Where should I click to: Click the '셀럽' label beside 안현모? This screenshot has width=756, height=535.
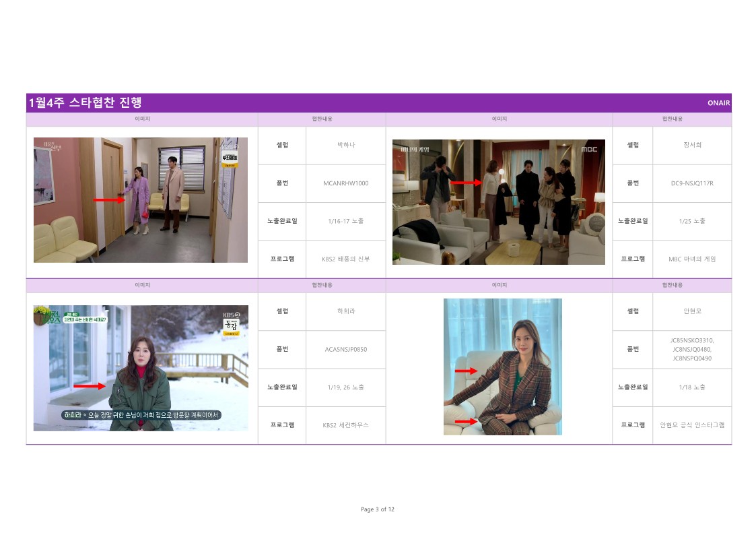(x=633, y=311)
